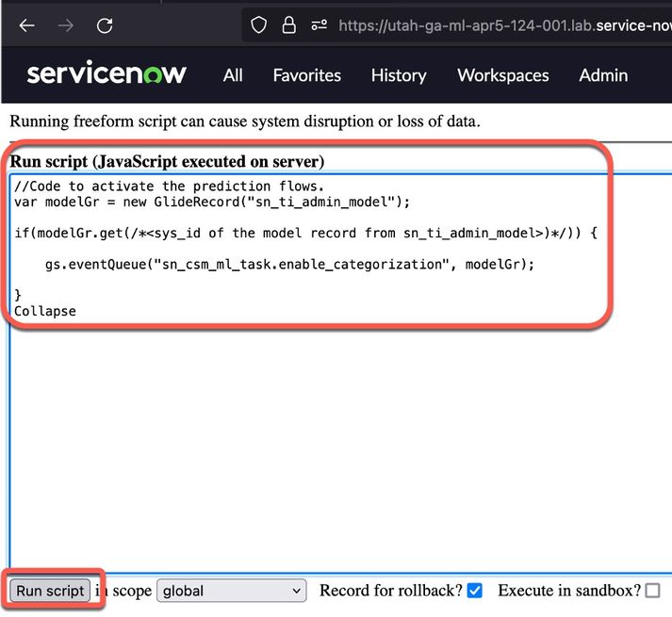Uncheck the Record for rollback checkbox
The width and height of the screenshot is (672, 617).
[474, 591]
